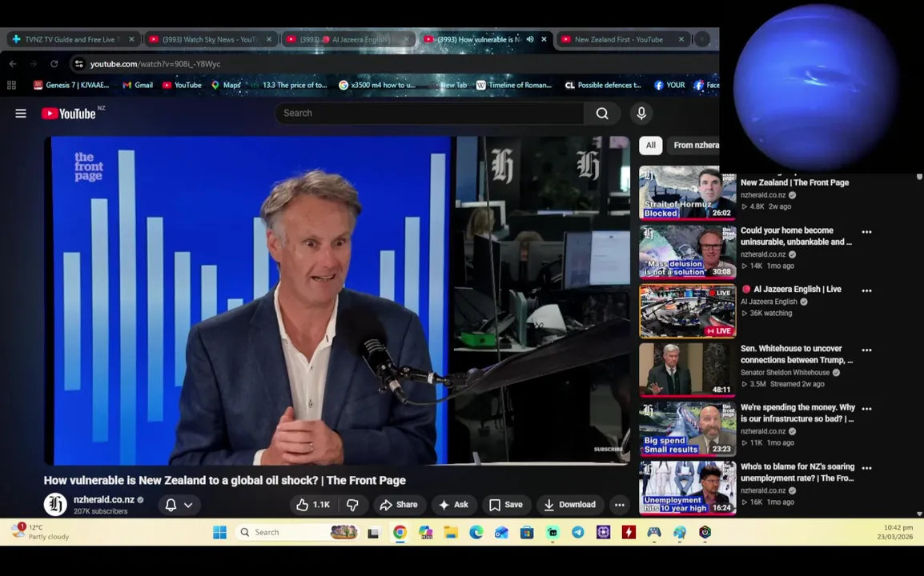Open Outlook from the taskbar
Screen dimensions: 924x576
pos(501,533)
